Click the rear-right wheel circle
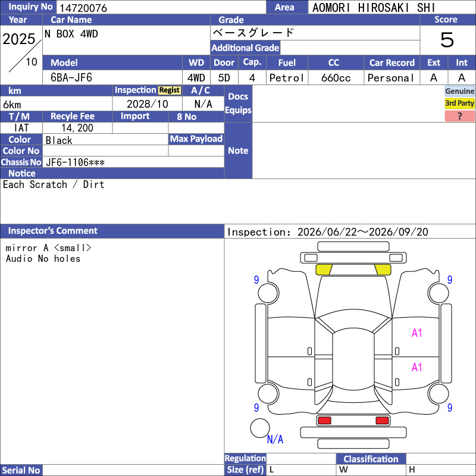 click(439, 394)
